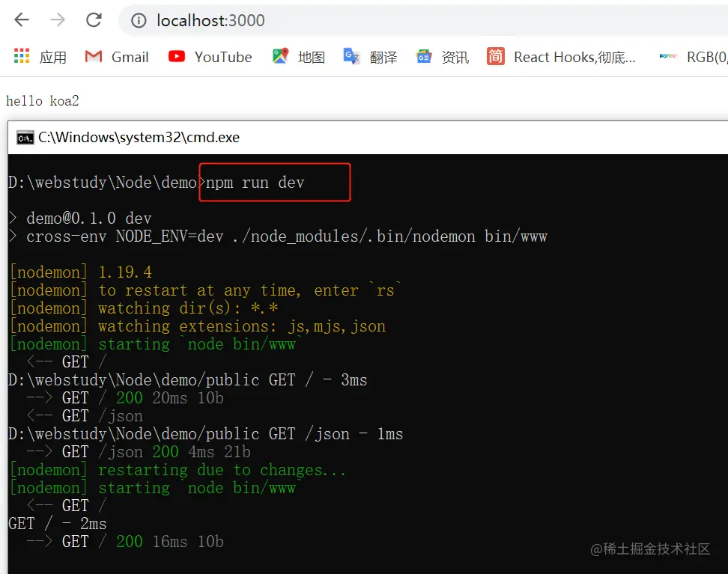The image size is (728, 574).
Task: Open the 地图 bookmark
Action: pos(311,57)
